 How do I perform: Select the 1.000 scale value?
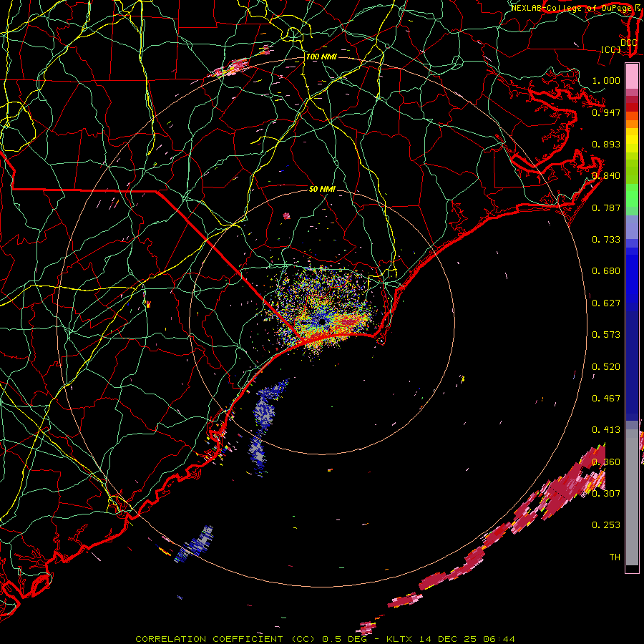point(606,80)
